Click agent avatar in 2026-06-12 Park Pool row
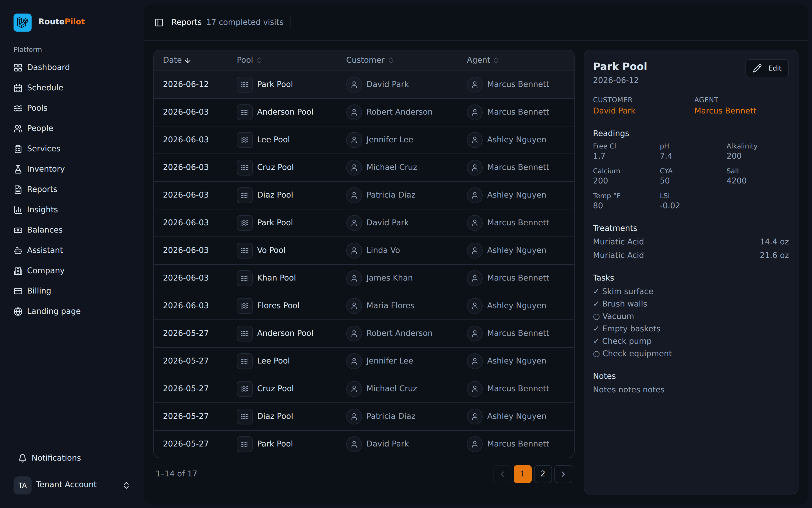Image resolution: width=812 pixels, height=508 pixels. (x=475, y=84)
